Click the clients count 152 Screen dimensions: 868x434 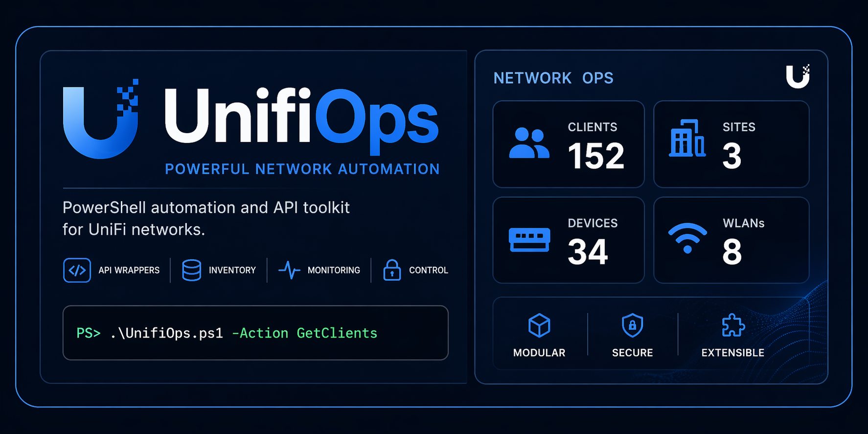(596, 157)
